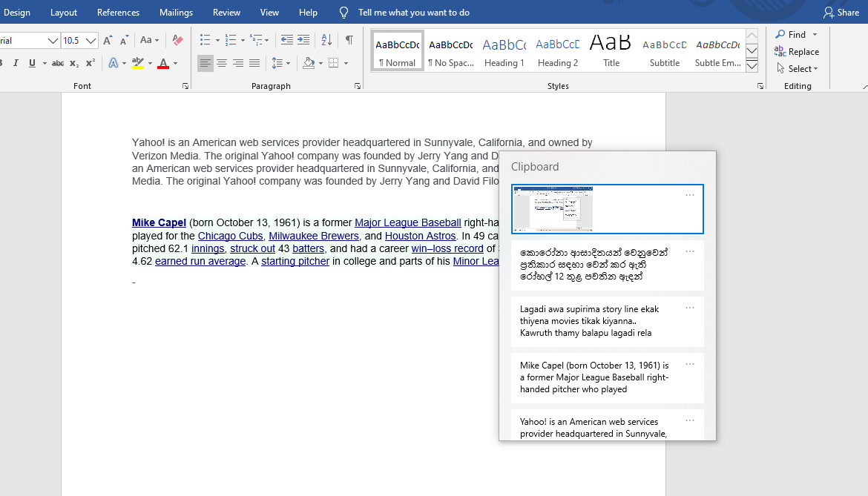Create a multilevel list
The image size is (868, 496).
coord(256,40)
